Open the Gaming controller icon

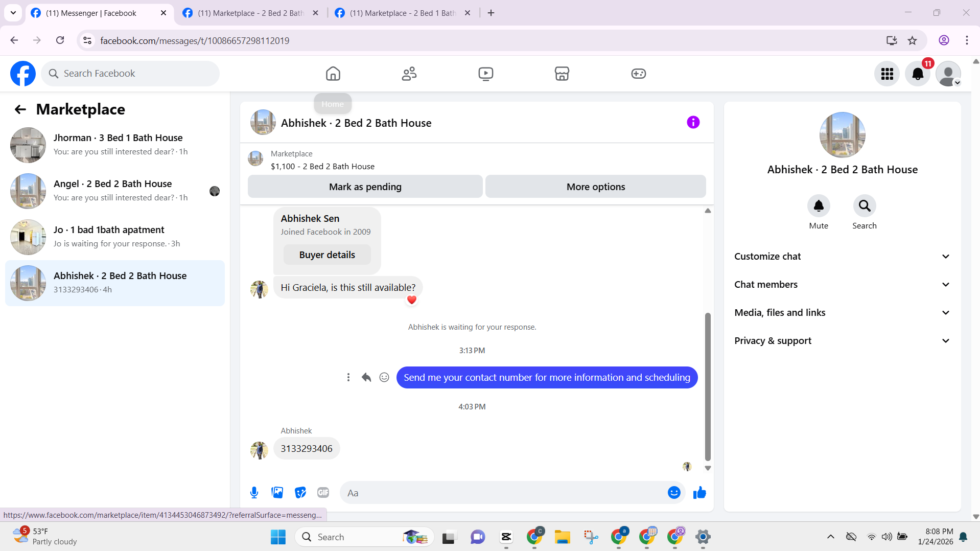point(638,74)
